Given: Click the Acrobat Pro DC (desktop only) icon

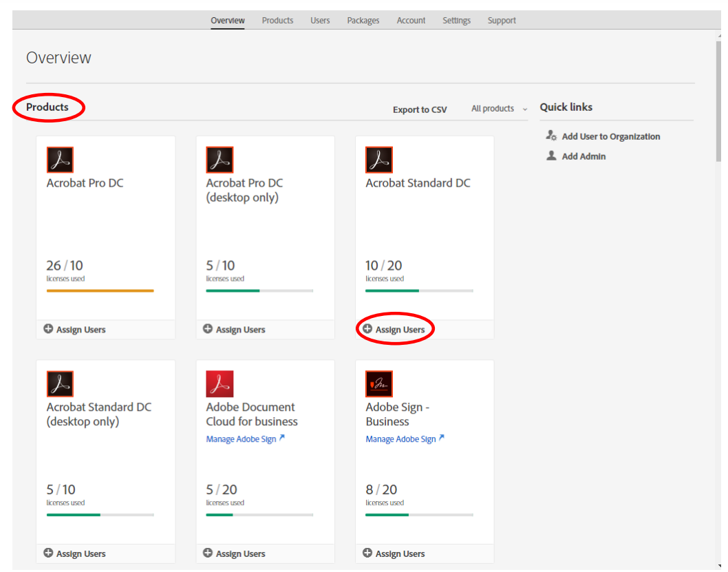Looking at the screenshot, I should click(x=220, y=160).
